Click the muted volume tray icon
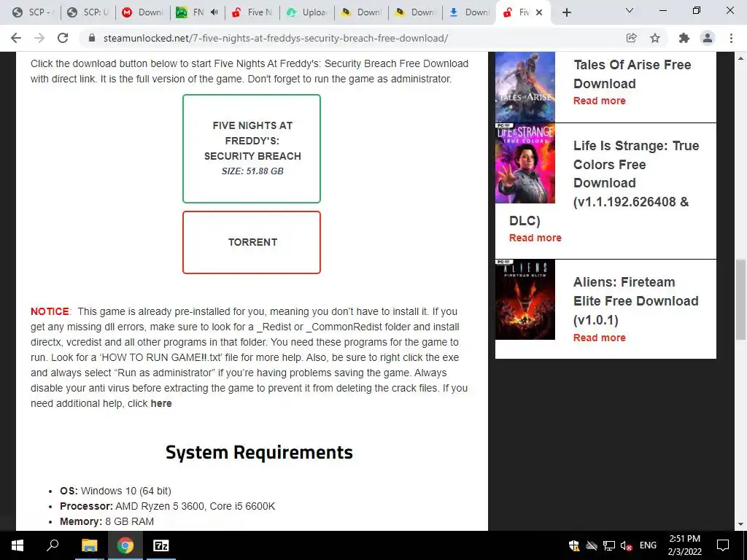Screen dimensions: 747x560 coord(627,545)
